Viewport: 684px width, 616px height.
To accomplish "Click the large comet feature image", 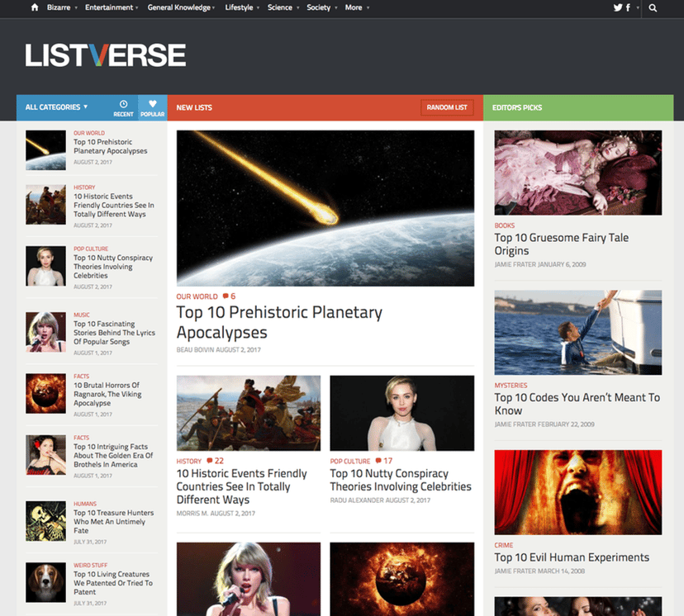I will tap(325, 208).
